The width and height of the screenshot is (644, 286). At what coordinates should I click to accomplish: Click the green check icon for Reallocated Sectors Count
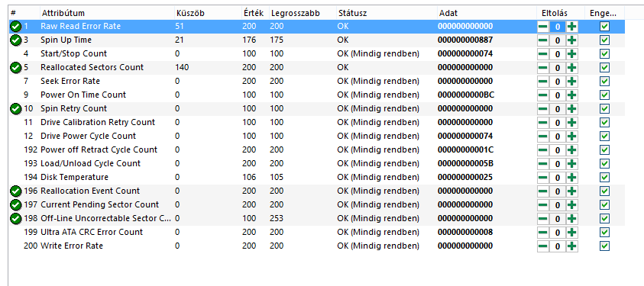15,68
